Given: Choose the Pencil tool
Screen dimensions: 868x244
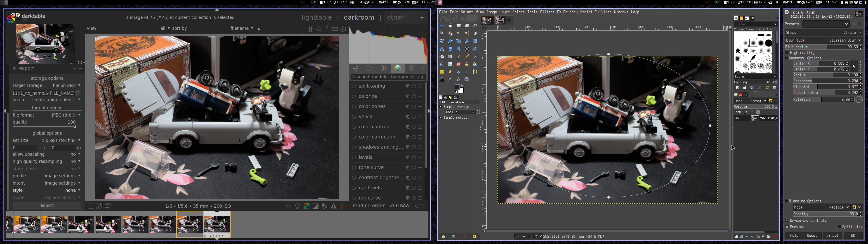Looking at the screenshot, I should (x=467, y=57).
